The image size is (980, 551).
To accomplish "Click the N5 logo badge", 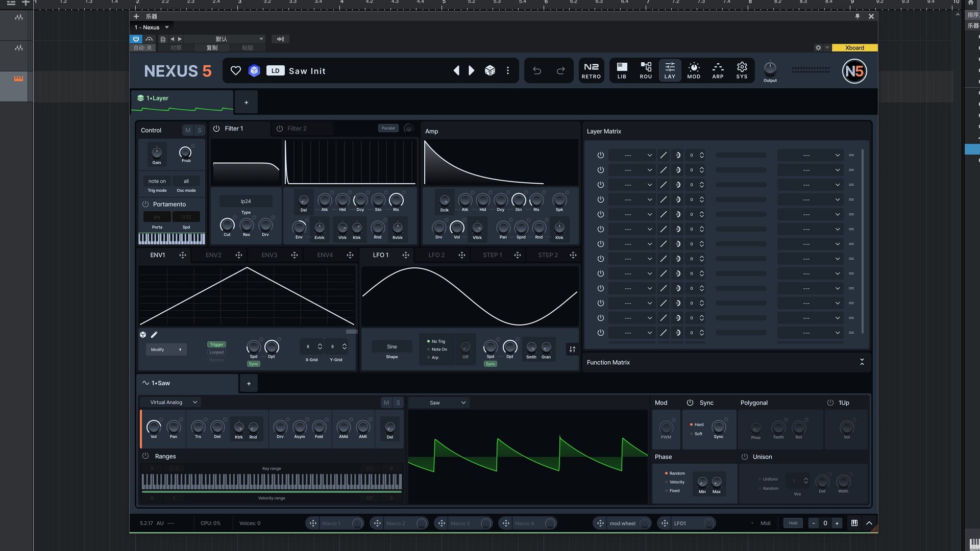I will pyautogui.click(x=854, y=71).
